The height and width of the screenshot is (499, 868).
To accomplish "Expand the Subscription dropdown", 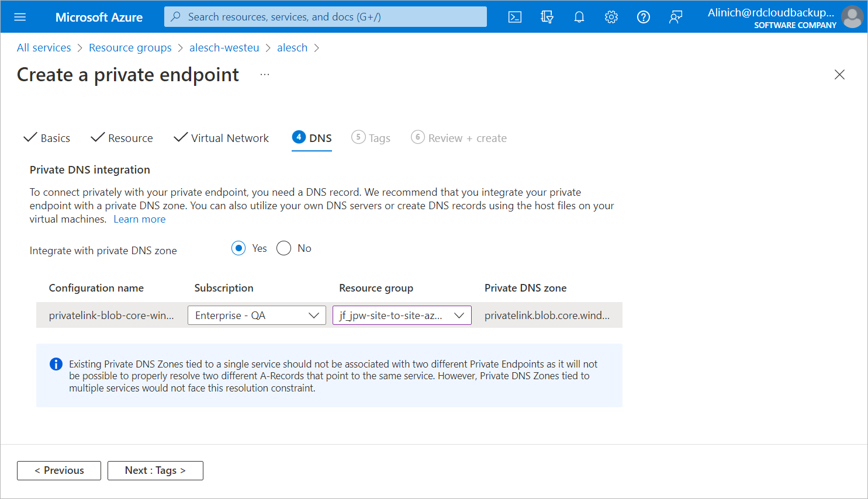I will pos(257,316).
